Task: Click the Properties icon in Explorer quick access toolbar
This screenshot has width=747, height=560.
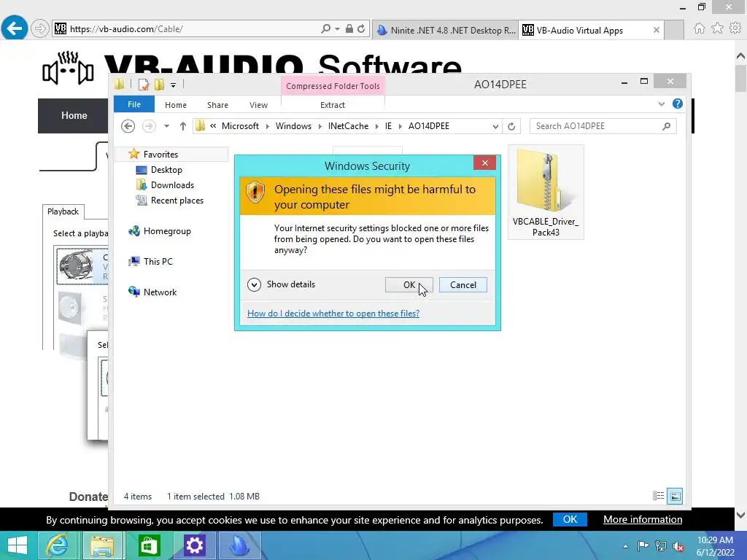Action: (x=143, y=85)
